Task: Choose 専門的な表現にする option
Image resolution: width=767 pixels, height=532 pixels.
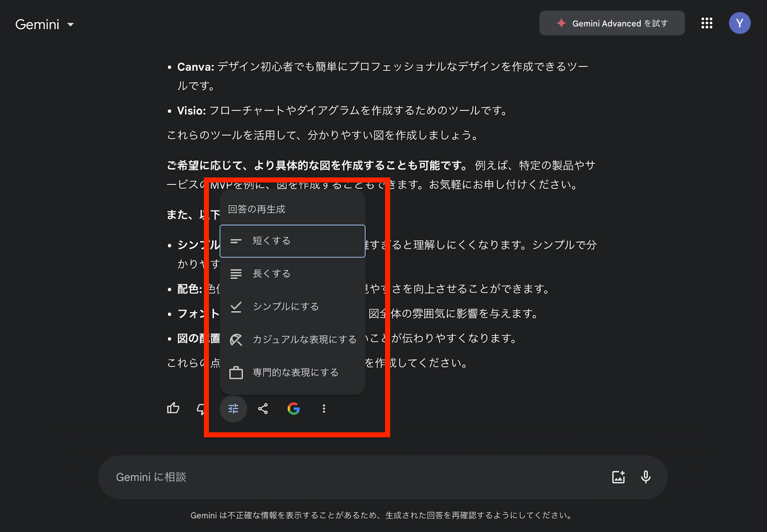Action: [x=292, y=372]
